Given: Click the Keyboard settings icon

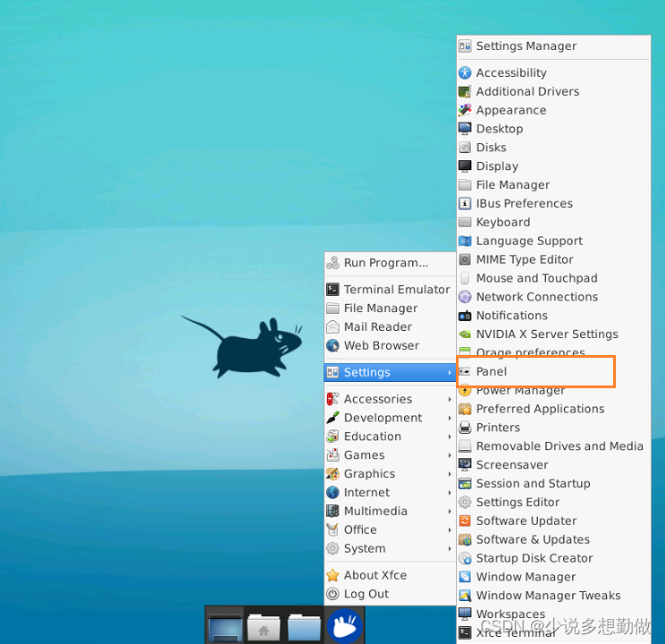Looking at the screenshot, I should point(465,223).
